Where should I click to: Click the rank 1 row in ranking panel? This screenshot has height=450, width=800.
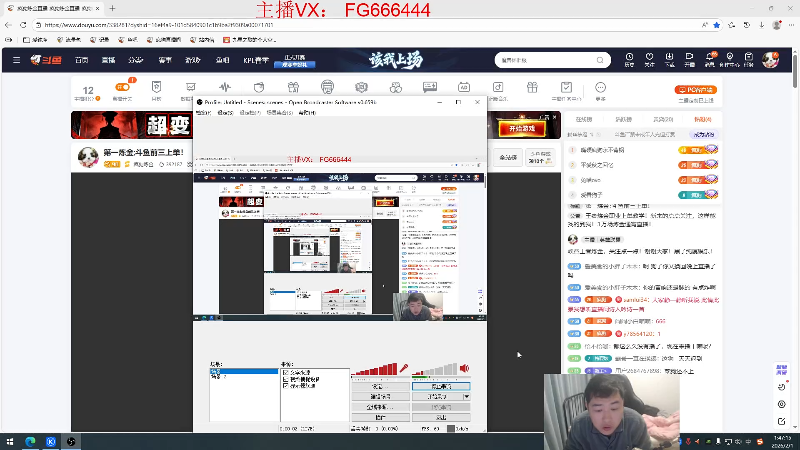[643, 150]
